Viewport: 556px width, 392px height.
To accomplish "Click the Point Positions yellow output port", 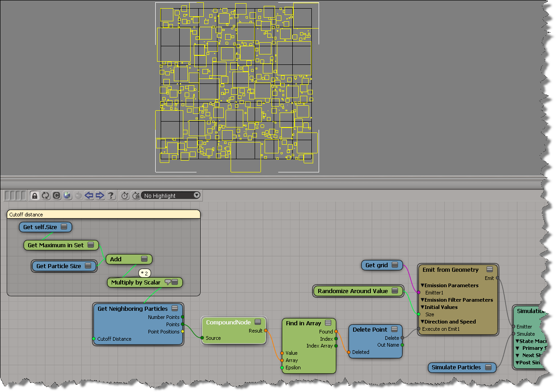I will (182, 332).
